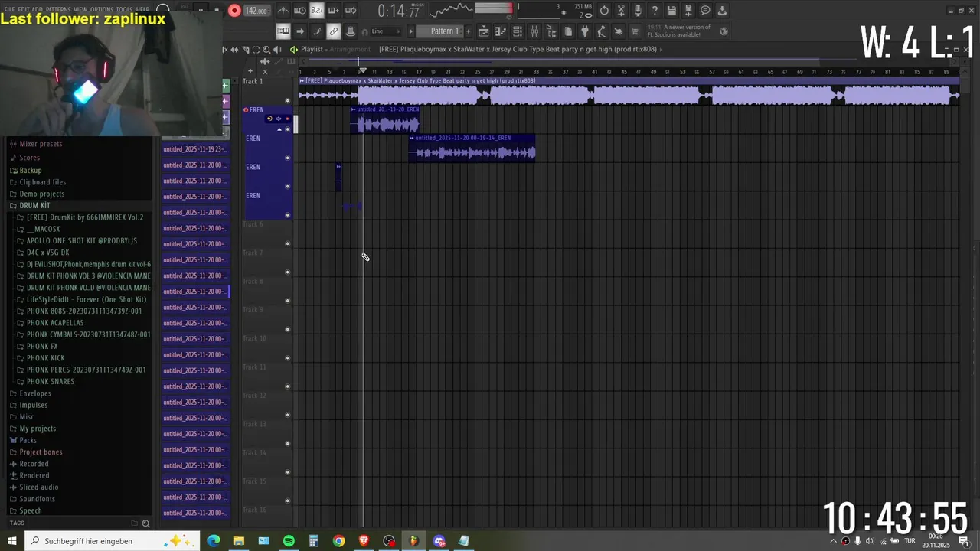Viewport: 980px width, 551px height.
Task: Collapse the EREN track group arrow
Action: (279, 129)
